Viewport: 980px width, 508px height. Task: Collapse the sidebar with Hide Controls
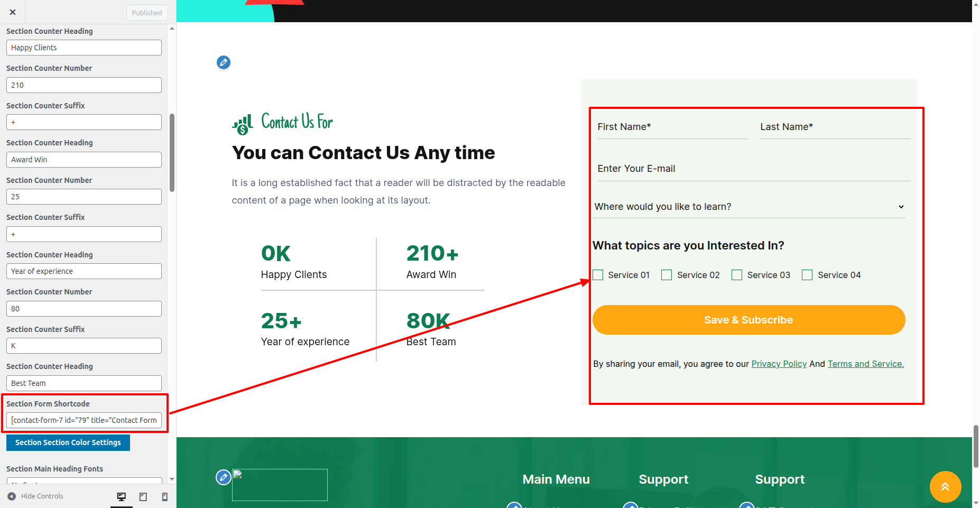[x=35, y=496]
